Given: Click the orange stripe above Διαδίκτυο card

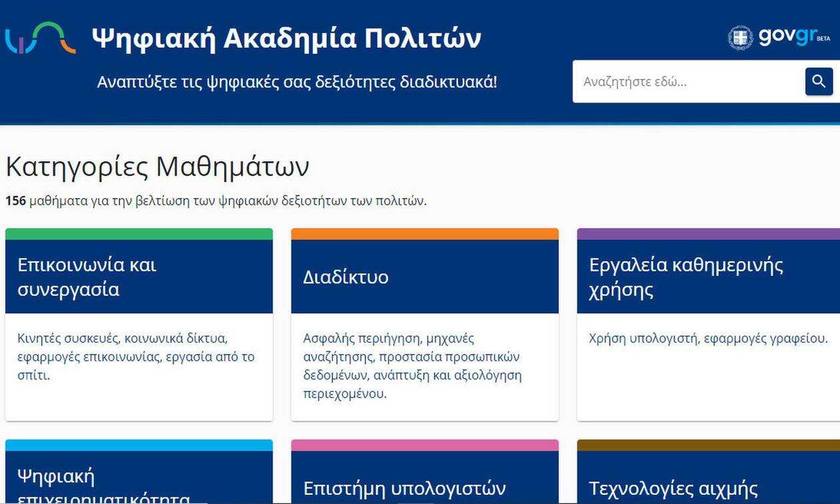Looking at the screenshot, I should [425, 234].
